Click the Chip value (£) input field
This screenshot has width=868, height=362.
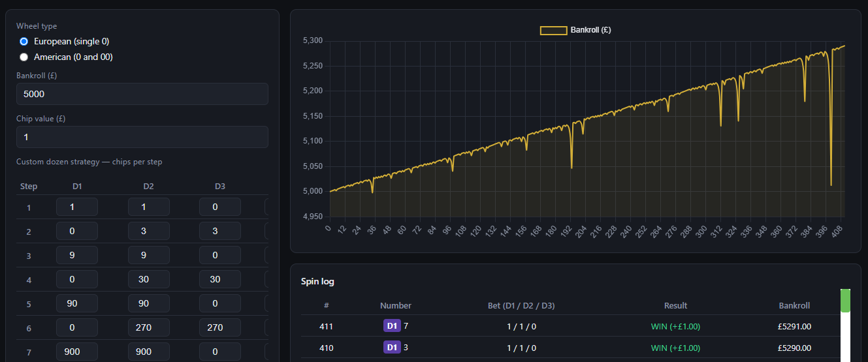point(142,137)
